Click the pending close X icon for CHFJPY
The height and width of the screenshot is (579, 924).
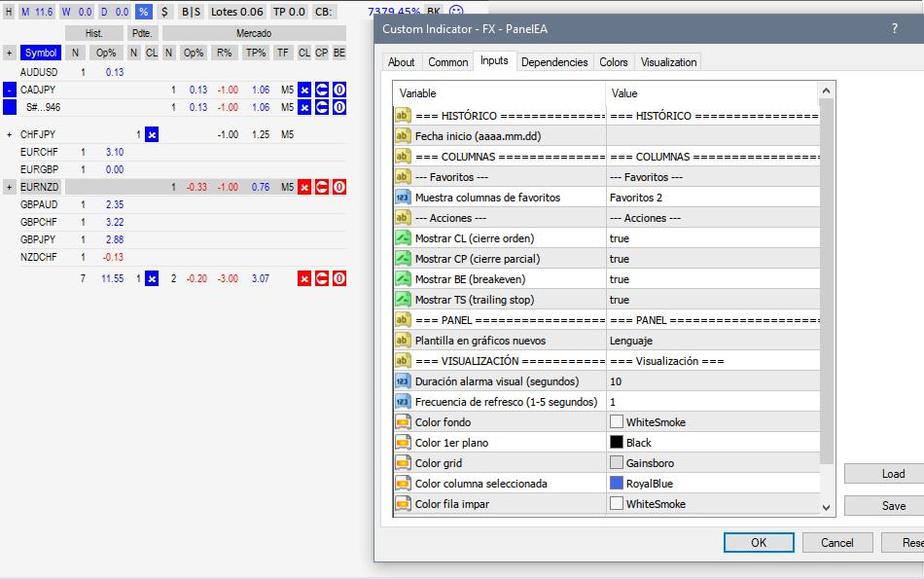click(x=152, y=134)
